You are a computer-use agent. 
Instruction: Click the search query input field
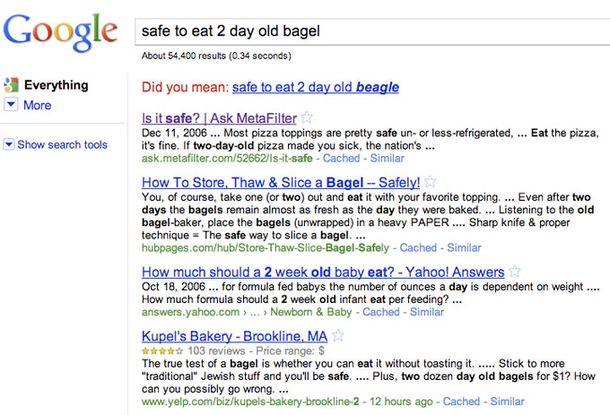pos(372,31)
